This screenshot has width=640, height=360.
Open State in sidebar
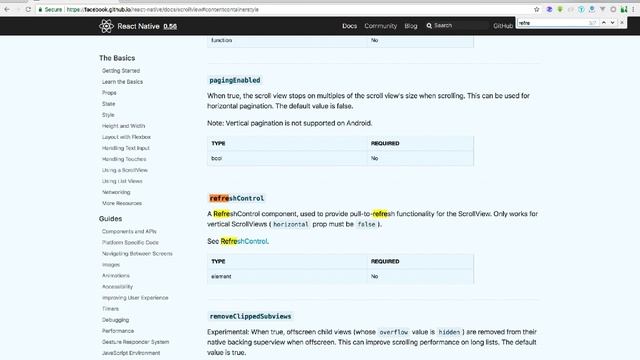(109, 104)
